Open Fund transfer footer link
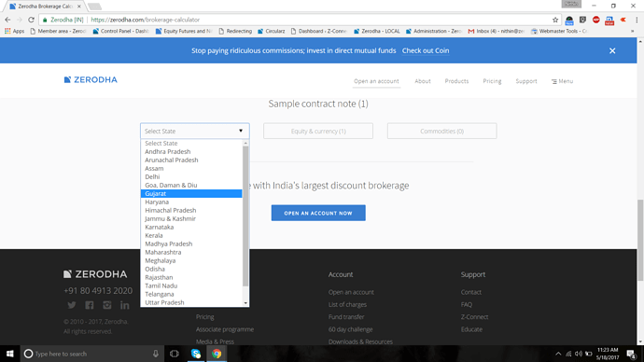Screen dimensions: 644x362 [x=346, y=317]
